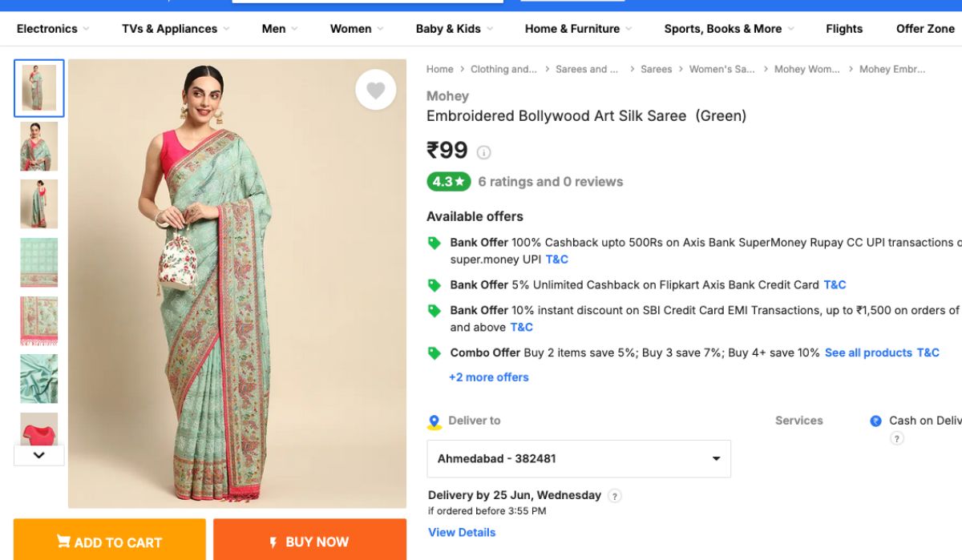Open the Sarees breadcrumb link
The height and width of the screenshot is (560, 962).
(x=657, y=70)
